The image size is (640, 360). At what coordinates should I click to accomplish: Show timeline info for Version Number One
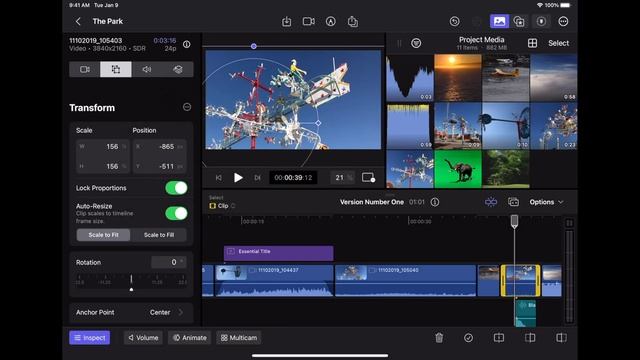click(435, 202)
